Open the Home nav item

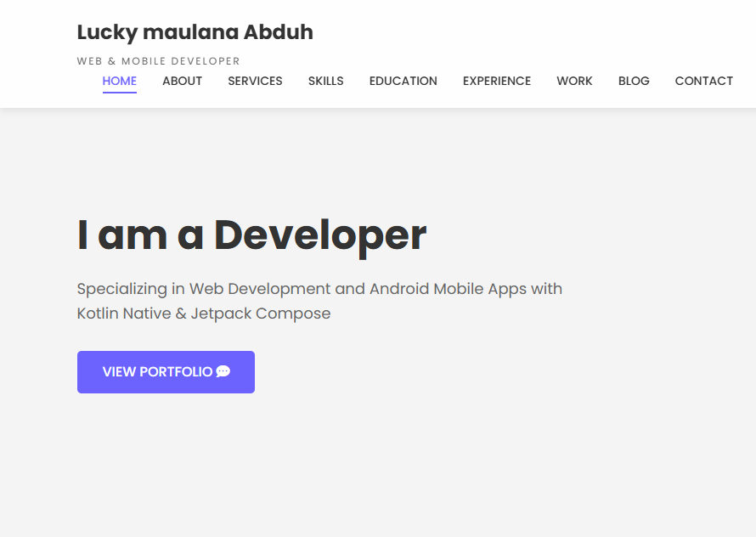click(120, 81)
